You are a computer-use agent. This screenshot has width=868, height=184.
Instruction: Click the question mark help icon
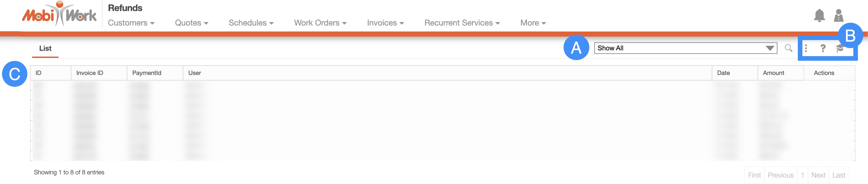tap(823, 48)
